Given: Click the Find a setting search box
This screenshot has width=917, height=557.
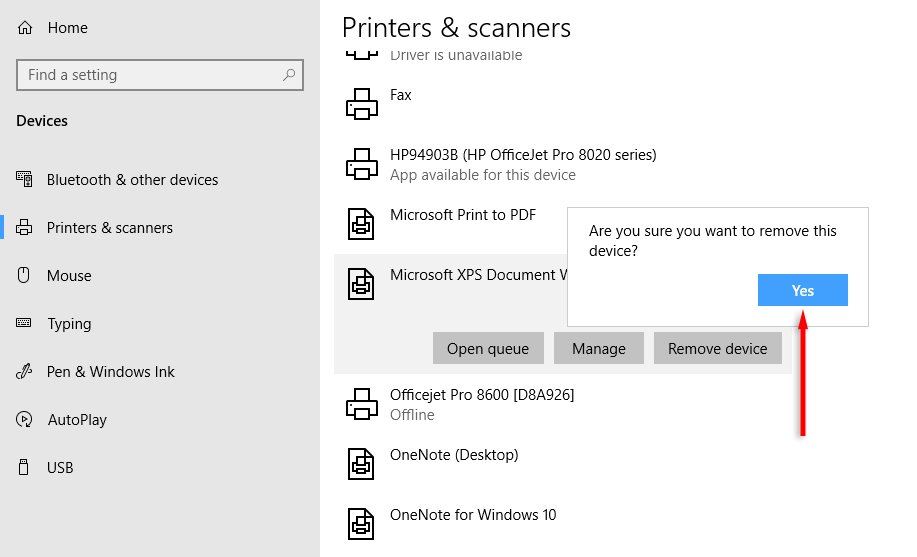Looking at the screenshot, I should pos(150,75).
